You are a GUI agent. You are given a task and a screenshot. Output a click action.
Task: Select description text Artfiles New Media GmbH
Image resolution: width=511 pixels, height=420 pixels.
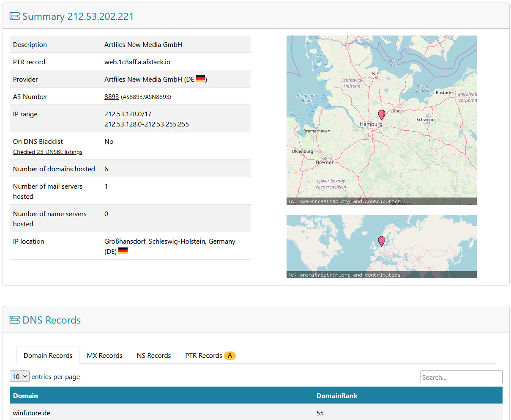[143, 45]
